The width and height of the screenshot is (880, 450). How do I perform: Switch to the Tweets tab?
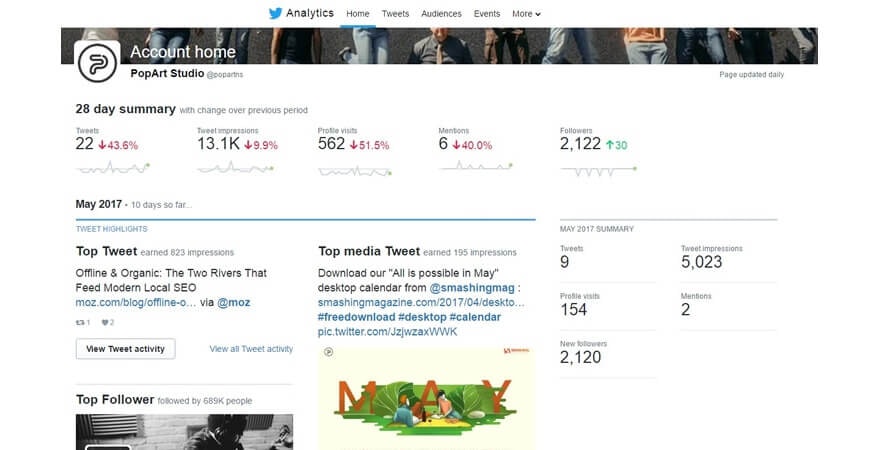[x=395, y=14]
